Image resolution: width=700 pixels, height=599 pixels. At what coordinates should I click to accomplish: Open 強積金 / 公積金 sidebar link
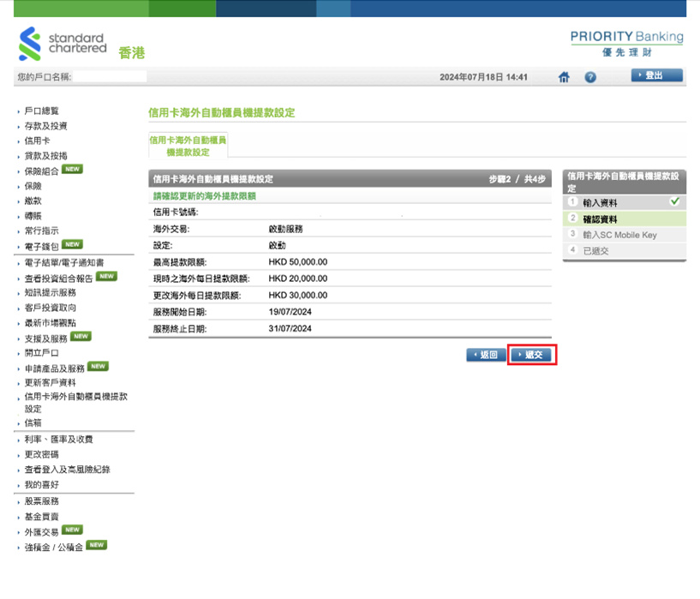point(53,546)
